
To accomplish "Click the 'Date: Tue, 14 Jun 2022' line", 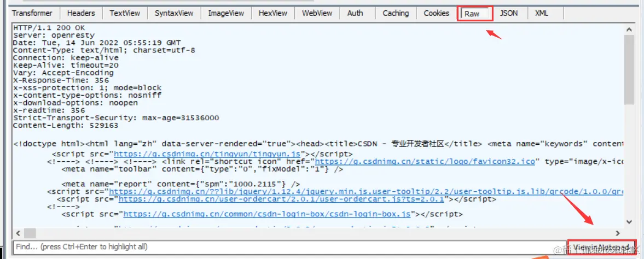I will pyautogui.click(x=97, y=43).
